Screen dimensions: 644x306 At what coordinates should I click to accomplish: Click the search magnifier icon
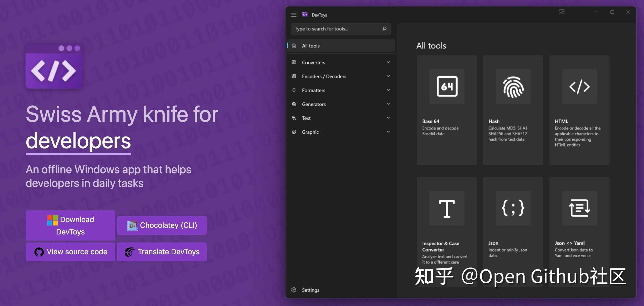coord(384,29)
